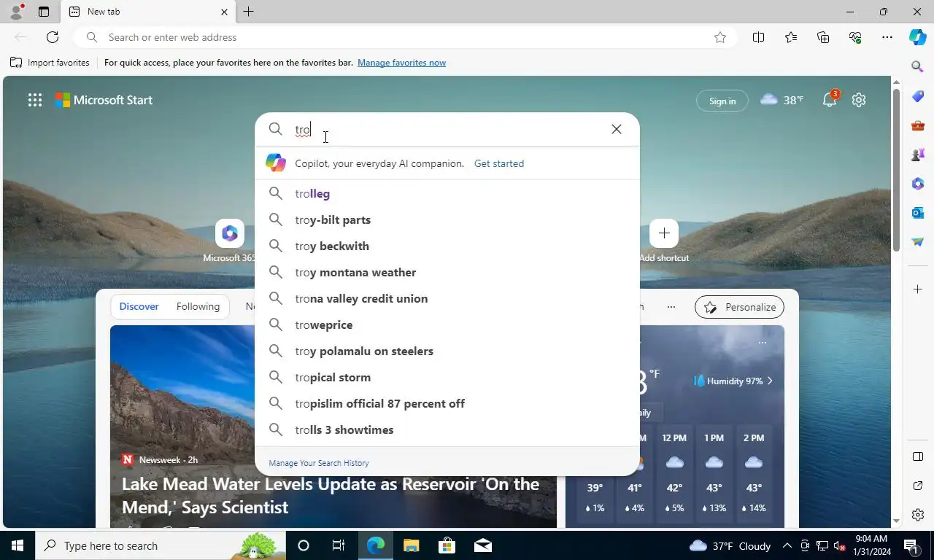Open tab actions menu icon
The height and width of the screenshot is (560, 934).
coord(43,12)
